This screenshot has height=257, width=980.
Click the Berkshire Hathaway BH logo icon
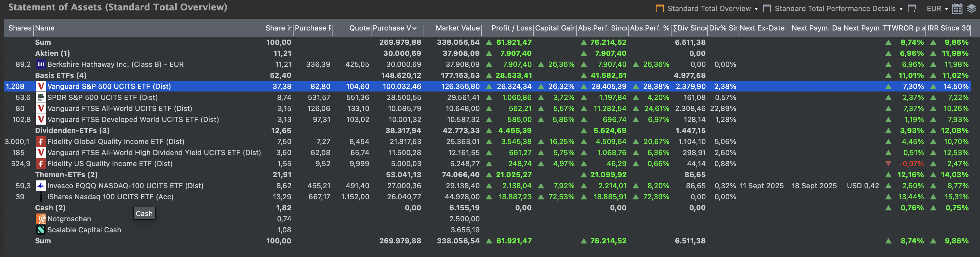tap(41, 64)
